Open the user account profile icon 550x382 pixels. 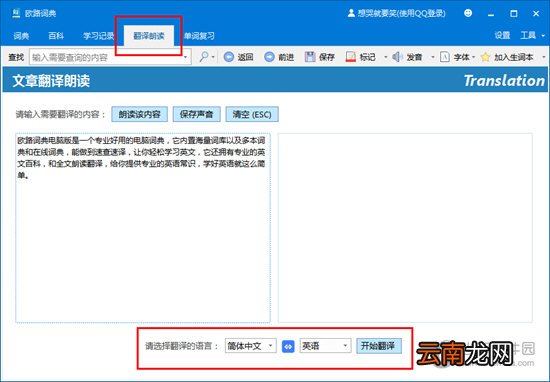(x=351, y=13)
